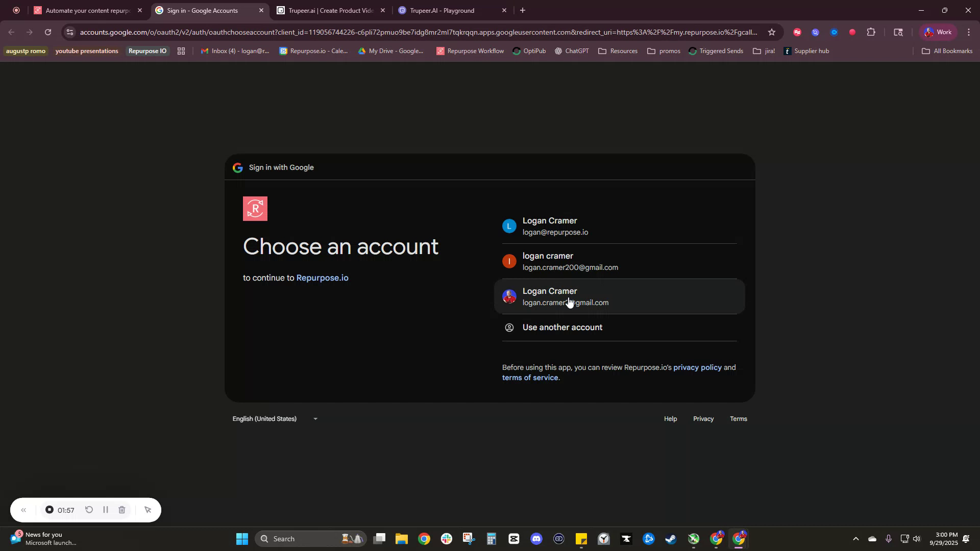Stop the screen recording

(x=50, y=510)
